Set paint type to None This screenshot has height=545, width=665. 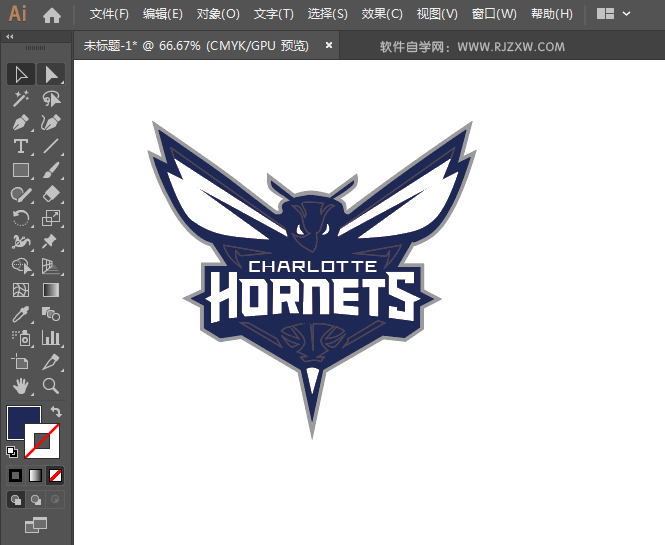point(56,475)
